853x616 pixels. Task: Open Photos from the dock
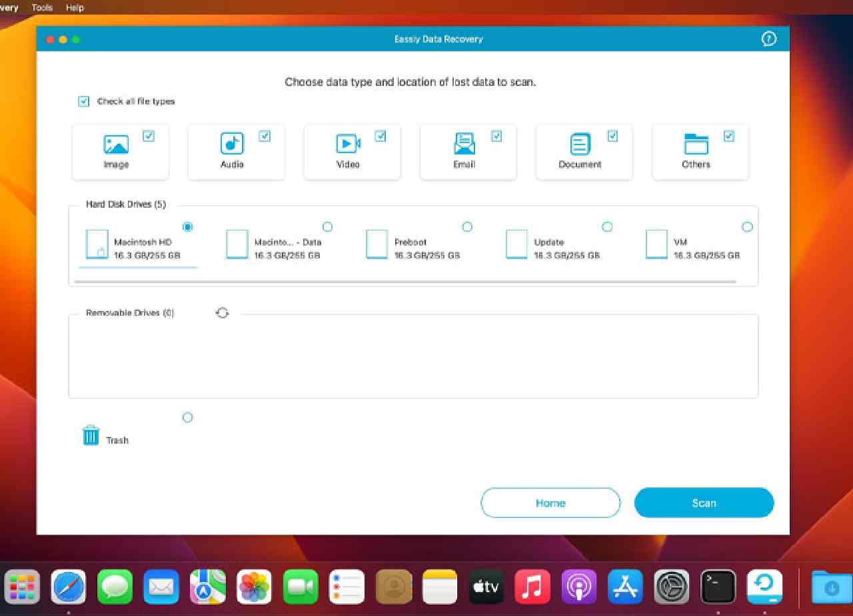pyautogui.click(x=254, y=587)
